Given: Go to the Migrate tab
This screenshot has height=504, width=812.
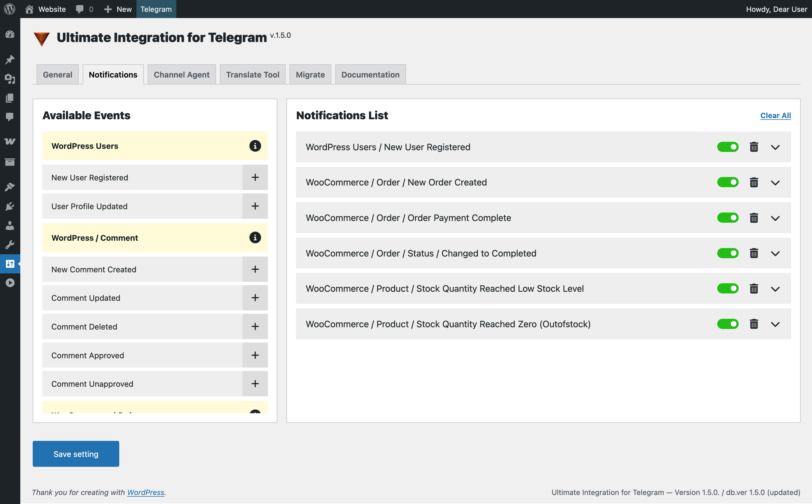Looking at the screenshot, I should [x=310, y=74].
